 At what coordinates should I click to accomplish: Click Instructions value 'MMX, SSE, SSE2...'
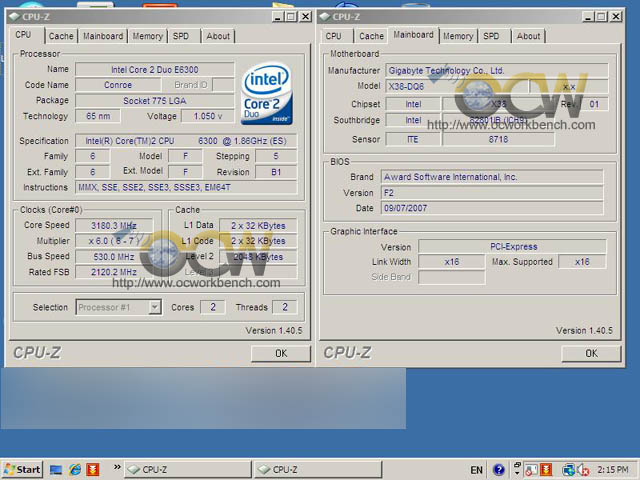186,187
